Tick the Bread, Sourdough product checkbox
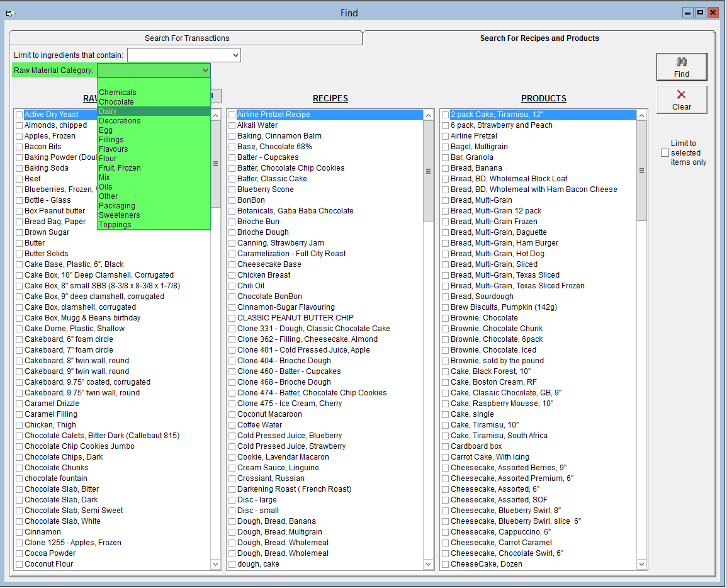 tap(446, 297)
